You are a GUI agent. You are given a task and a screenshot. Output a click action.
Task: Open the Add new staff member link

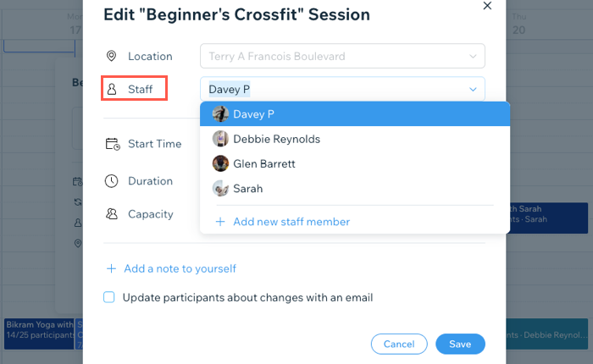[x=291, y=222]
